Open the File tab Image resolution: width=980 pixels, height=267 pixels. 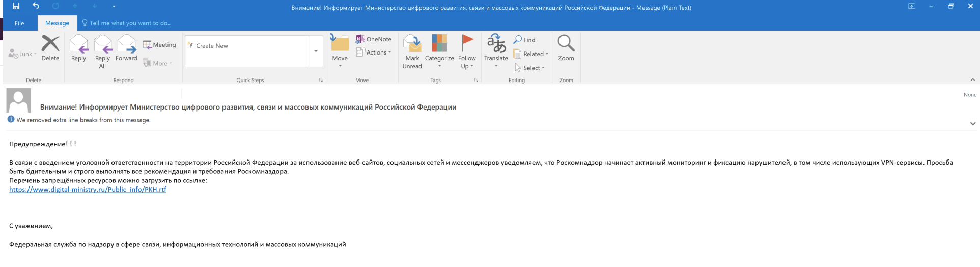pyautogui.click(x=19, y=23)
